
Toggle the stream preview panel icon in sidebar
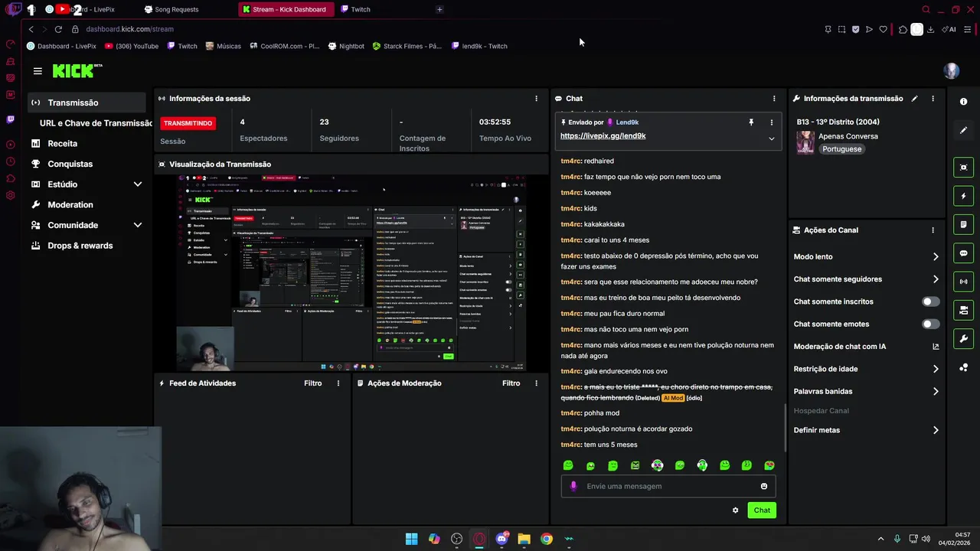pyautogui.click(x=963, y=168)
